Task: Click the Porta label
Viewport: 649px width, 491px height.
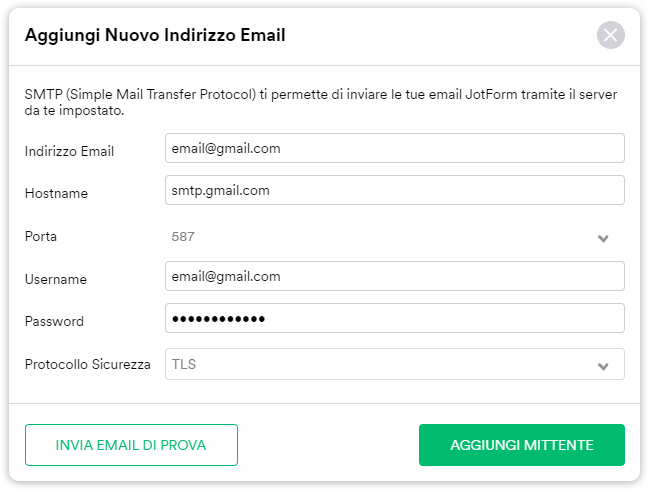Action: (41, 237)
